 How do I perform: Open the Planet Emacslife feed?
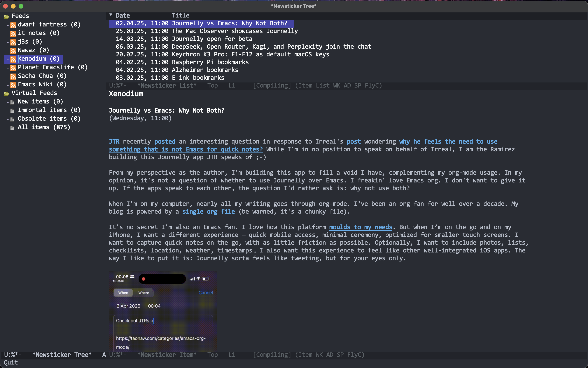point(52,67)
